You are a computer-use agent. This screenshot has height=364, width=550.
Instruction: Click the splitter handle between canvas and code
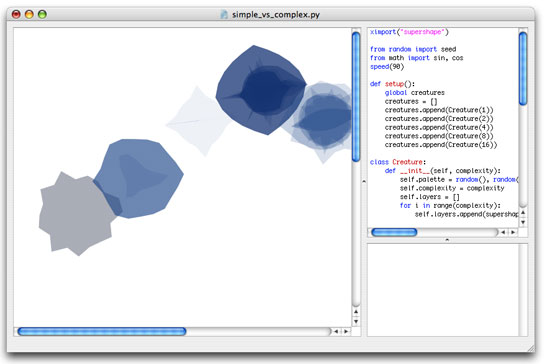pos(364,181)
